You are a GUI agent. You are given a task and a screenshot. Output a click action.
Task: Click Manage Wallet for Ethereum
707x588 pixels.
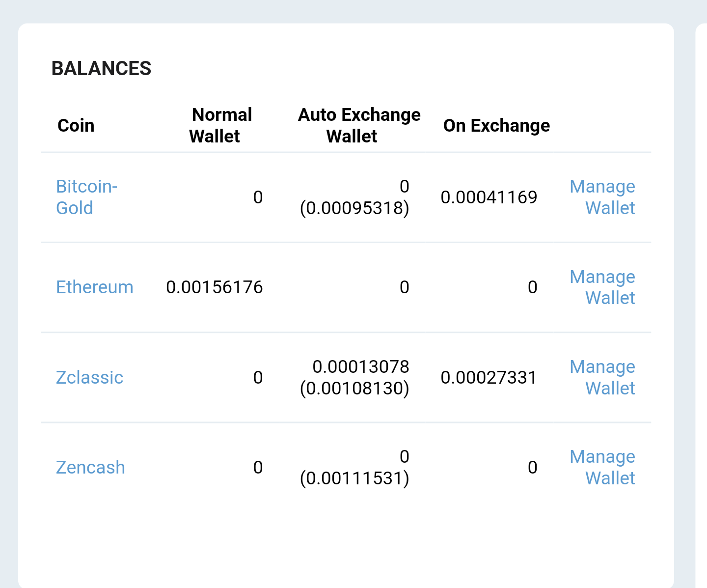(x=602, y=287)
